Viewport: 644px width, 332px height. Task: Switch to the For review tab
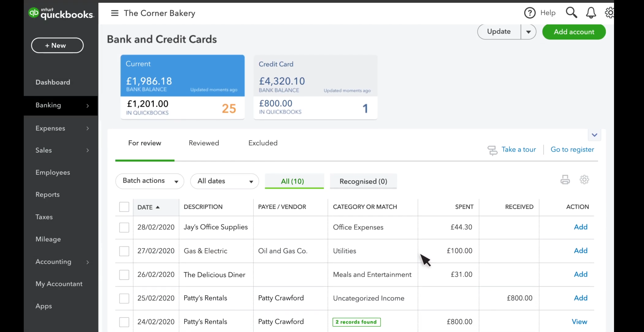[x=145, y=143]
